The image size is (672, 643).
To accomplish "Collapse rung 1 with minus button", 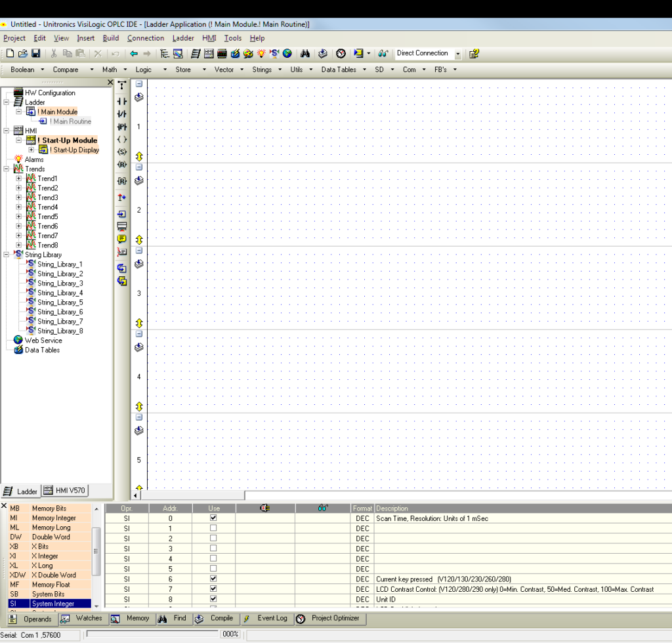I will pos(139,84).
